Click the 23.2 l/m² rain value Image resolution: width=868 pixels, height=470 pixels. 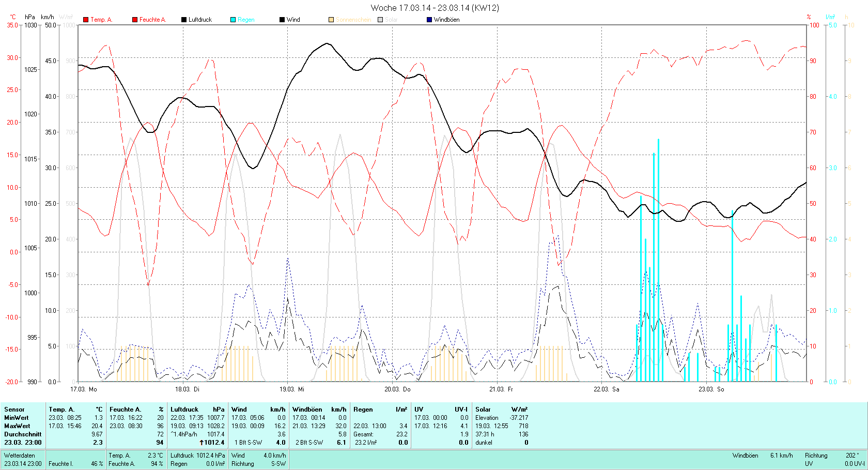(366, 443)
